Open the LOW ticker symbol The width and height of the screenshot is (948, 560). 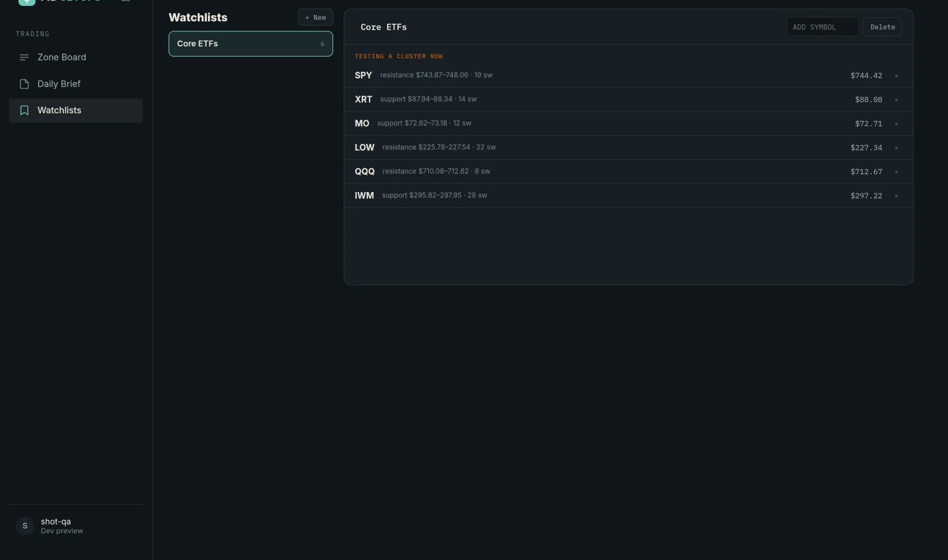(364, 148)
